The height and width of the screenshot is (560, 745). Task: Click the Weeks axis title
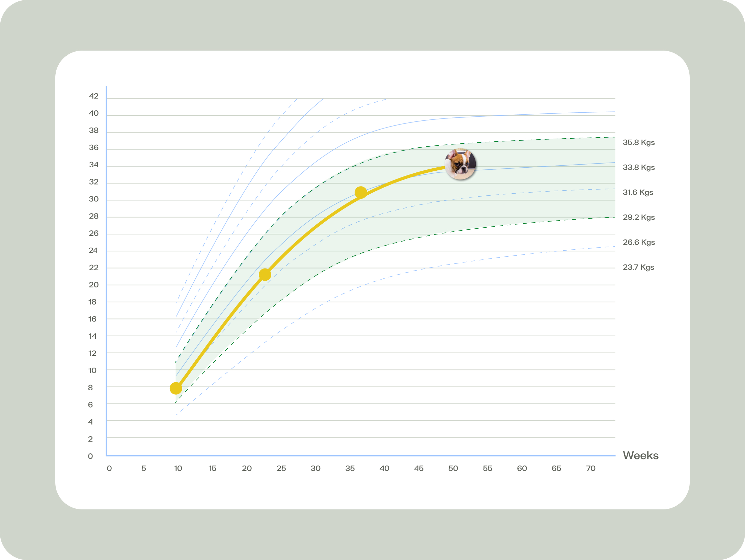click(641, 455)
